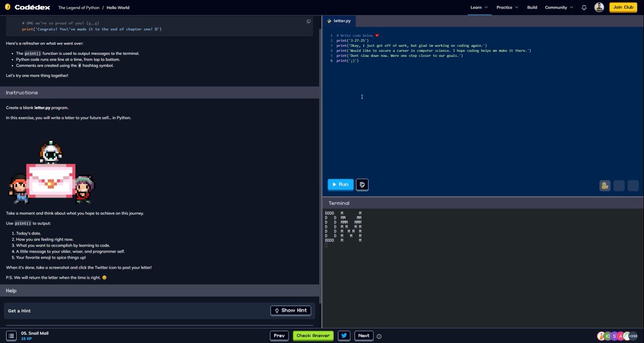Click the middle editor tool button

pyautogui.click(x=619, y=185)
